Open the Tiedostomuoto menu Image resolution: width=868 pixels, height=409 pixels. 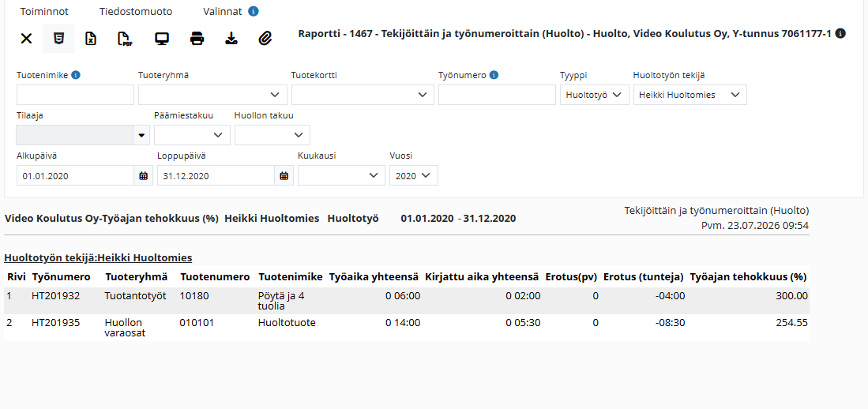pyautogui.click(x=136, y=12)
